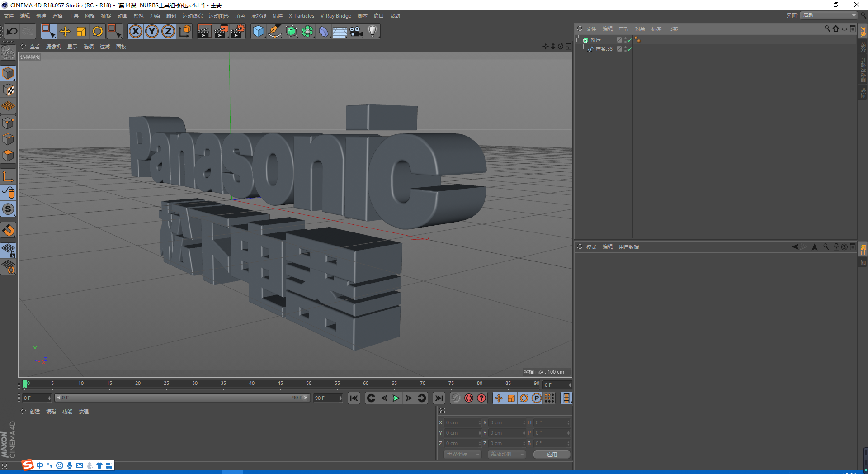Click the Undo arrow icon

click(x=12, y=31)
